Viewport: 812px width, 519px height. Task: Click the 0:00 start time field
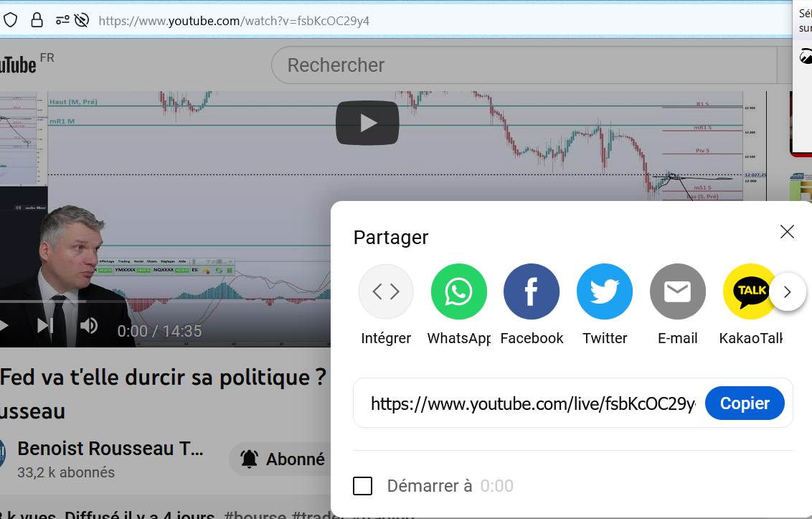point(496,486)
